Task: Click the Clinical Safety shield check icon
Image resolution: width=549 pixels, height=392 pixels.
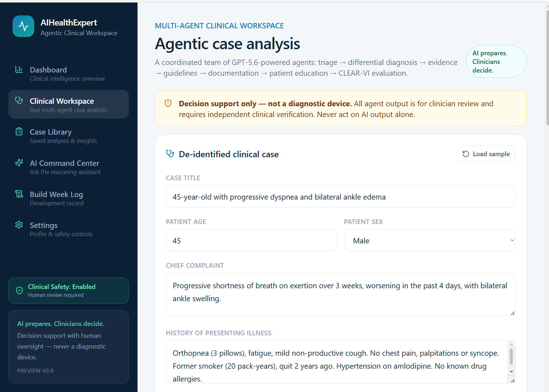Action: 20,290
